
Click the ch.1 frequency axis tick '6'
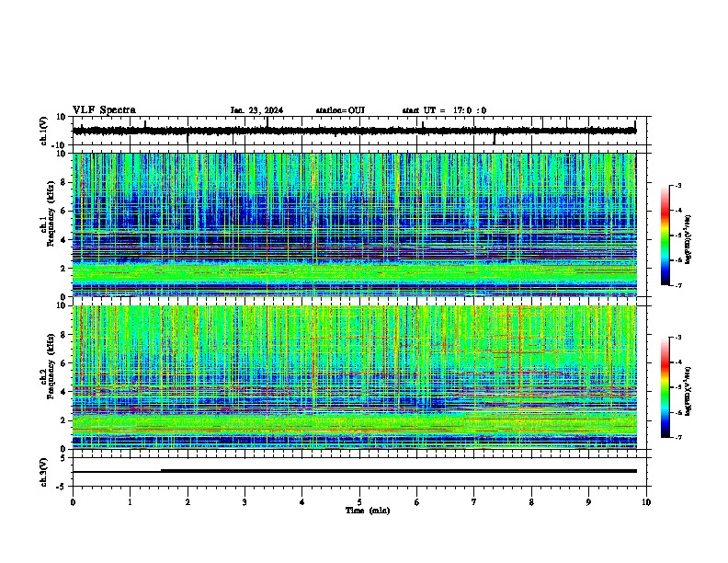click(x=64, y=211)
